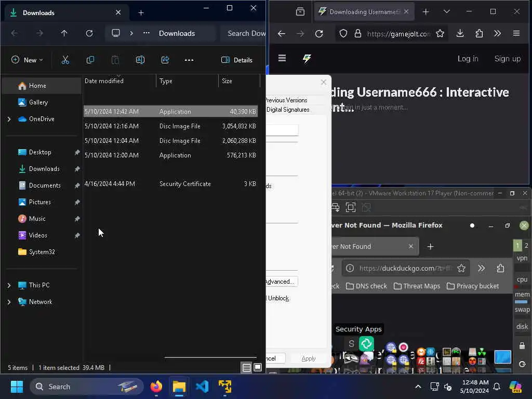Image resolution: width=532 pixels, height=399 pixels.
Task: Open the notifications bell in system tray
Action: pos(497,387)
